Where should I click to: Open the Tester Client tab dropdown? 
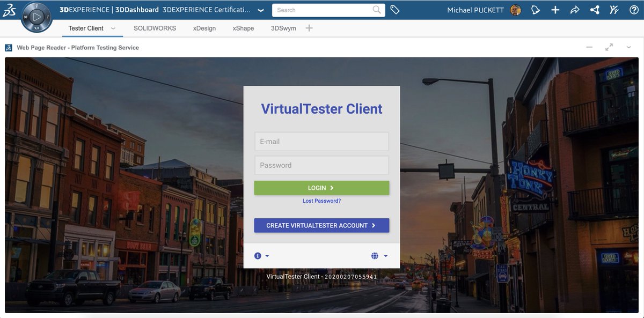point(113,28)
